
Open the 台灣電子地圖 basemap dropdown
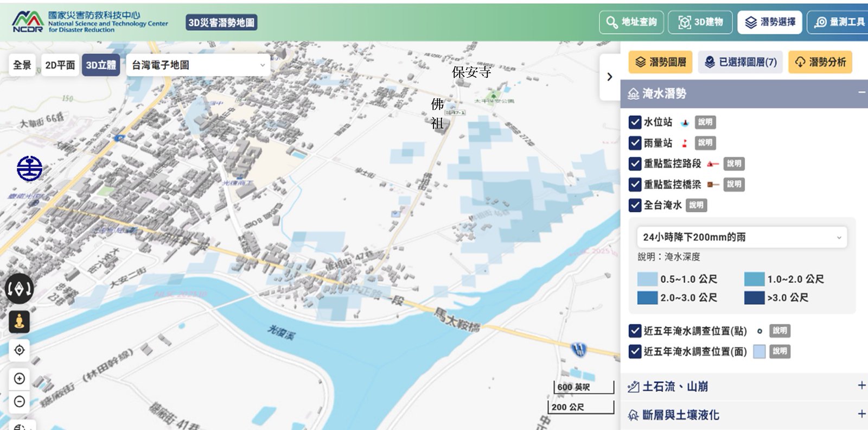pyautogui.click(x=198, y=65)
